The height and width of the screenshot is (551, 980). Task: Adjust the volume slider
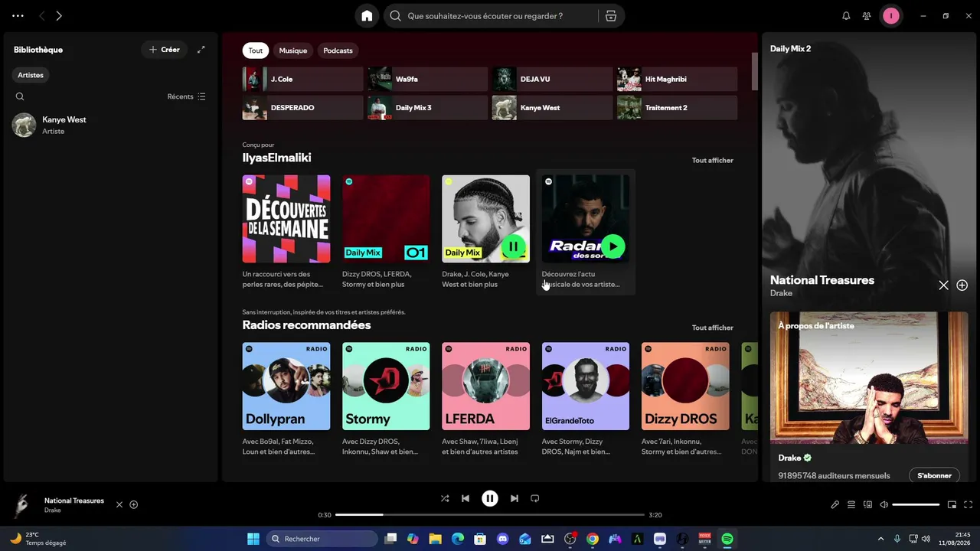pyautogui.click(x=916, y=505)
